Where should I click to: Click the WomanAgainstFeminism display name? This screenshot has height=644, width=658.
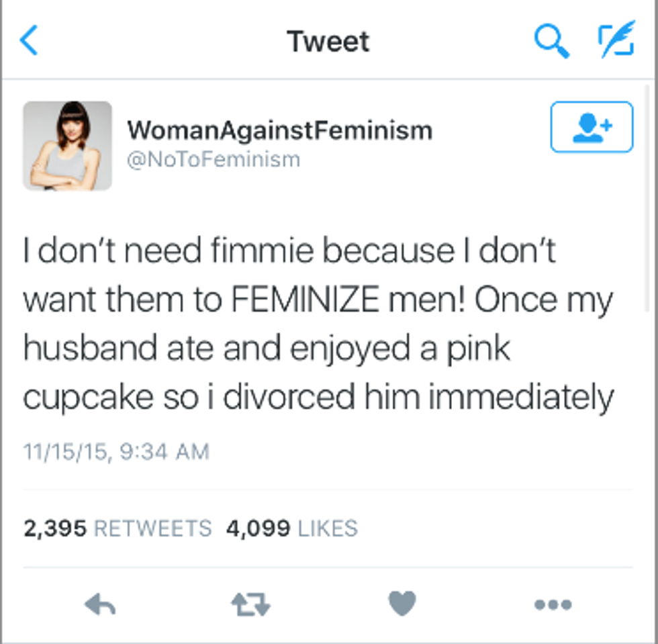pyautogui.click(x=279, y=130)
